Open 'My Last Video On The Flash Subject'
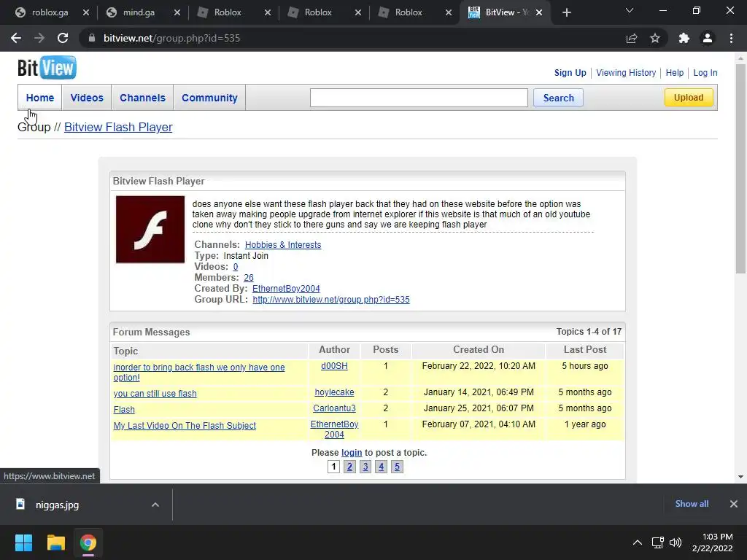 click(x=185, y=426)
